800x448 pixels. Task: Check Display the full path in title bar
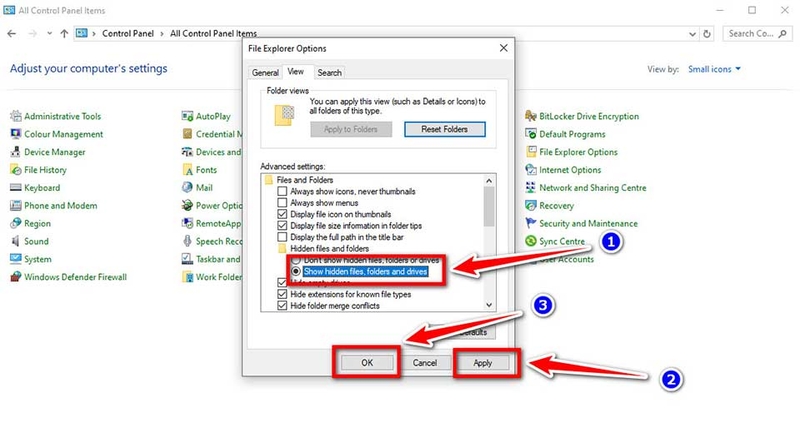282,237
